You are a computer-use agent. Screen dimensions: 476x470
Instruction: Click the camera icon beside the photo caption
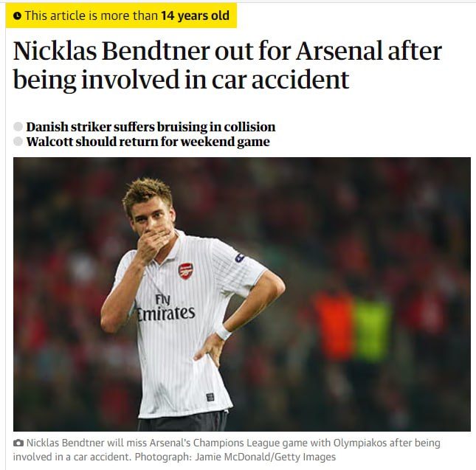click(18, 443)
